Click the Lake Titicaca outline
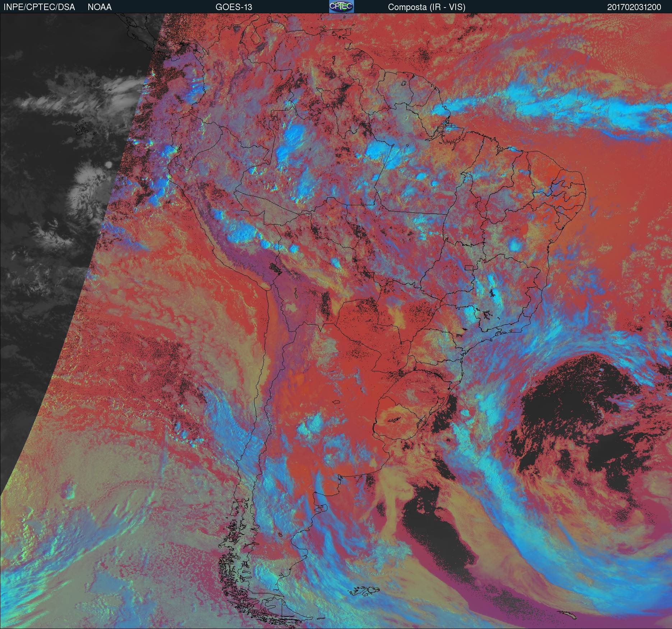This screenshot has height=629, width=672. 275,268
